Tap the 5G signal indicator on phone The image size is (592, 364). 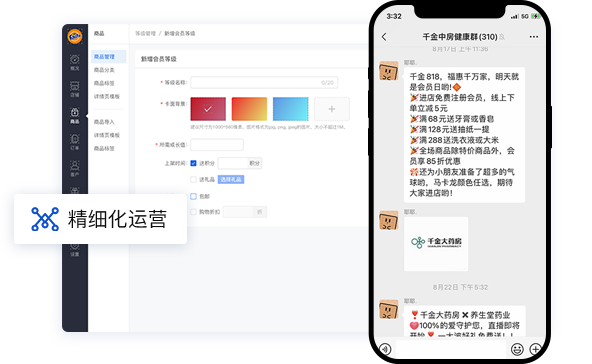pos(524,16)
